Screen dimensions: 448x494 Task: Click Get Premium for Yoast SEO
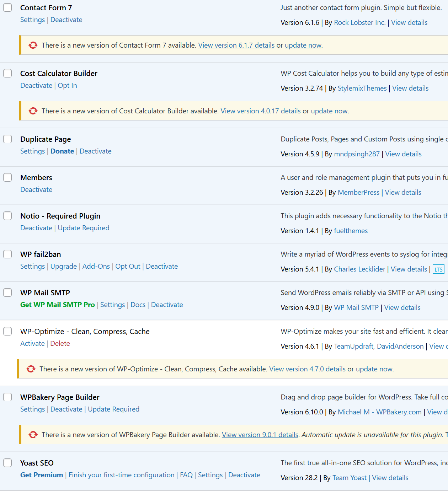point(42,475)
